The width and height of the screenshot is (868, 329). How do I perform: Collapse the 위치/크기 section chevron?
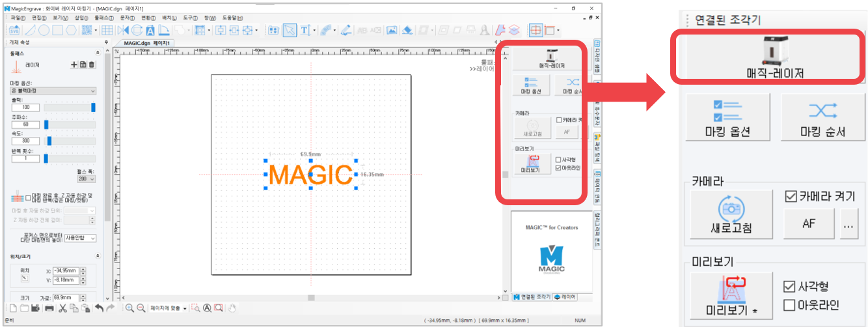(x=98, y=257)
